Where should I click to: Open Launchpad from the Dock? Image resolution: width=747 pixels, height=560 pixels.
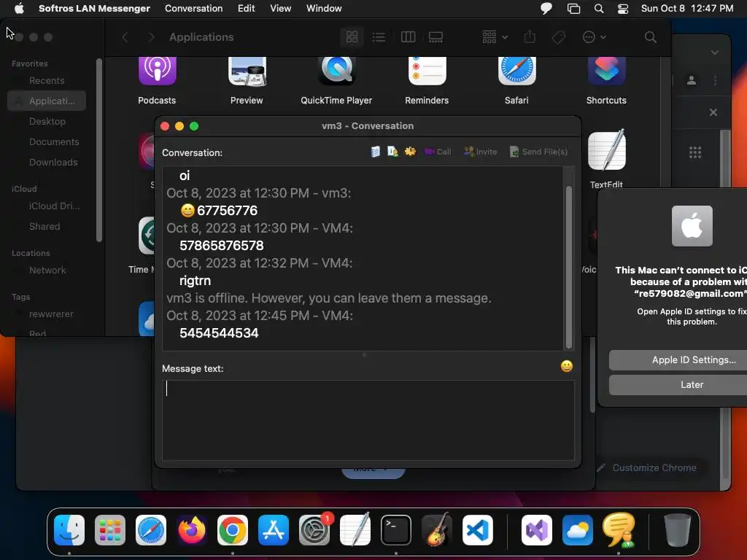(x=110, y=530)
